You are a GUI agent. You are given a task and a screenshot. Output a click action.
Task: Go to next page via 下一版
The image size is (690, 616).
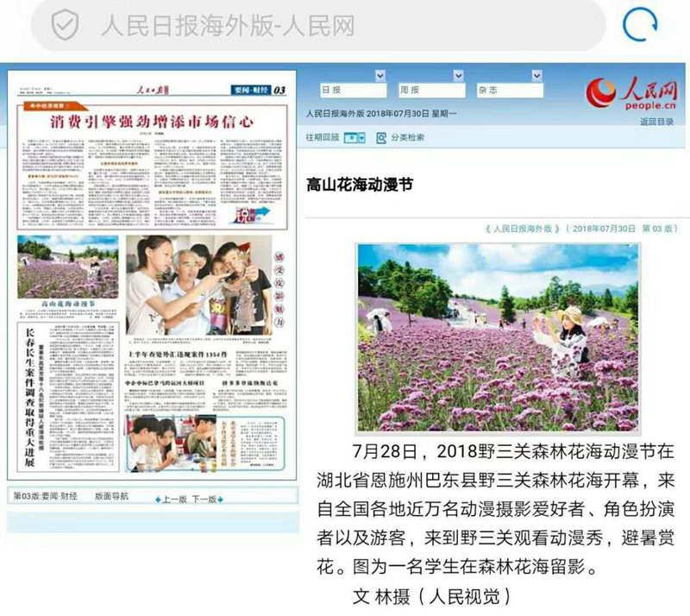pyautogui.click(x=204, y=500)
